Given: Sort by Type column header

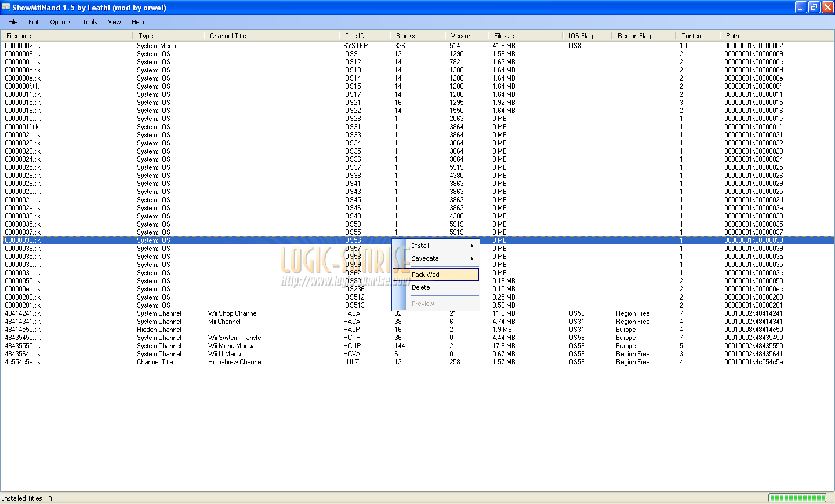Looking at the screenshot, I should click(168, 36).
